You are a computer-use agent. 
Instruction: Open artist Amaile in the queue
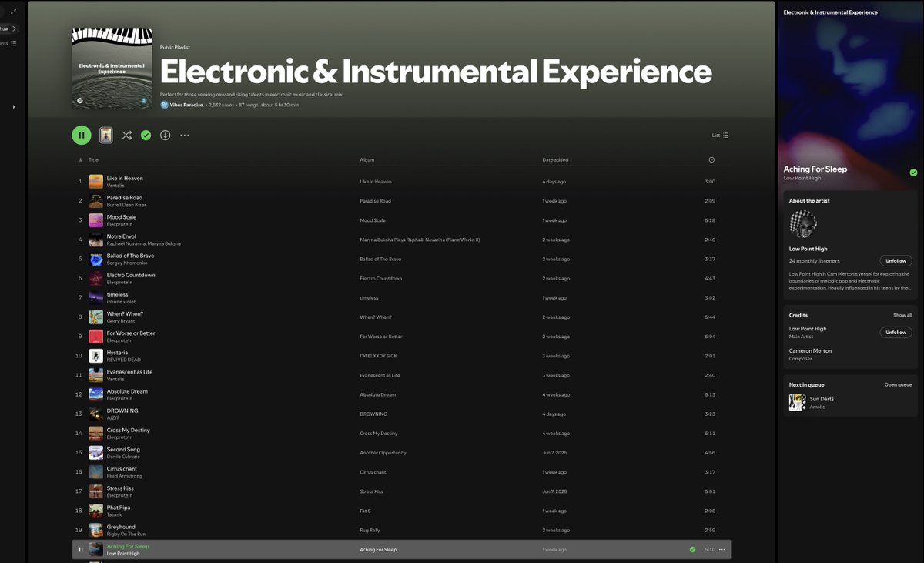tap(817, 407)
